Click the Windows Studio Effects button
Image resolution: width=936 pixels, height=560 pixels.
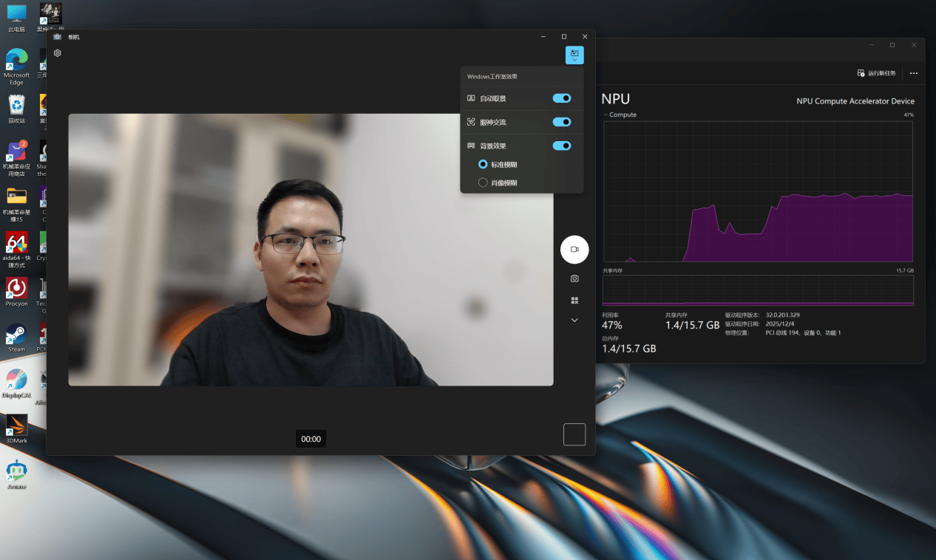tap(574, 55)
